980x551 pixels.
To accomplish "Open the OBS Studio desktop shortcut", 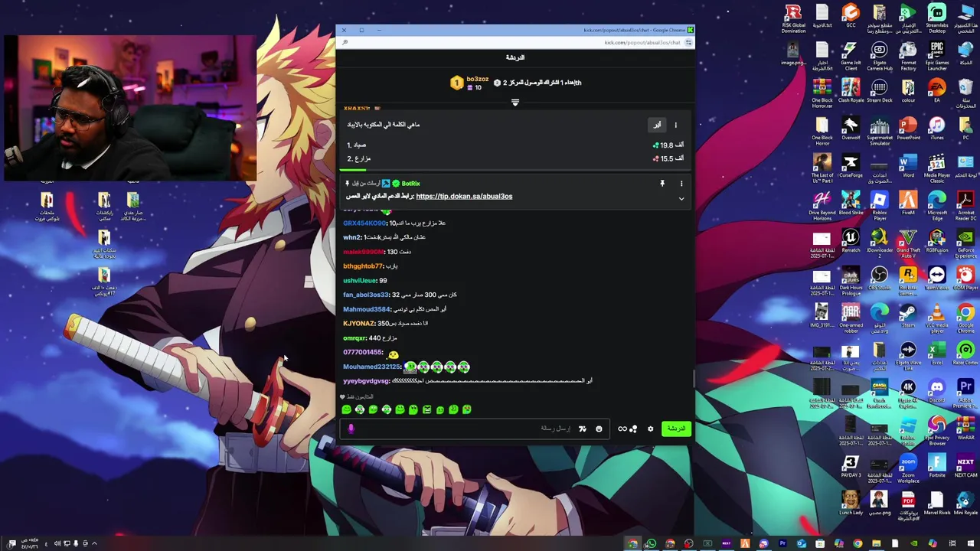I will pyautogui.click(x=879, y=278).
